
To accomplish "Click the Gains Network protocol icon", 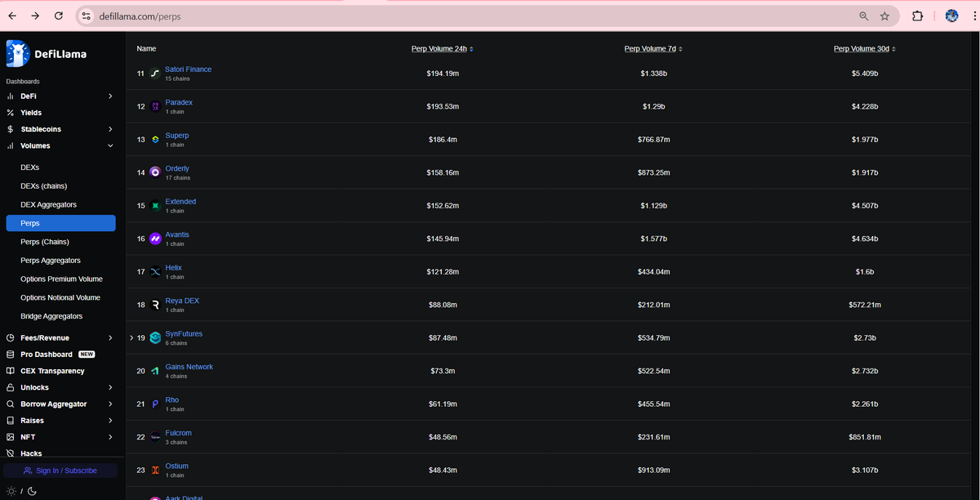I will pyautogui.click(x=155, y=372).
